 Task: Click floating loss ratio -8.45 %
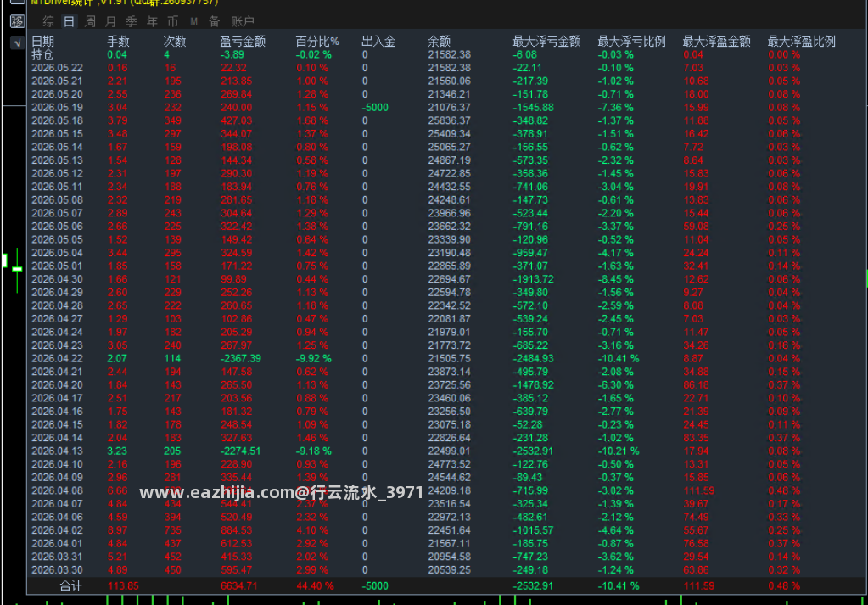[x=615, y=279]
